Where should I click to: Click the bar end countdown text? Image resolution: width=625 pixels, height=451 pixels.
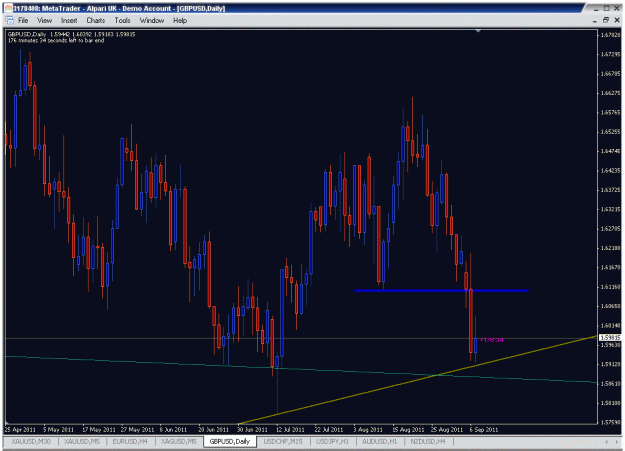pyautogui.click(x=56, y=40)
